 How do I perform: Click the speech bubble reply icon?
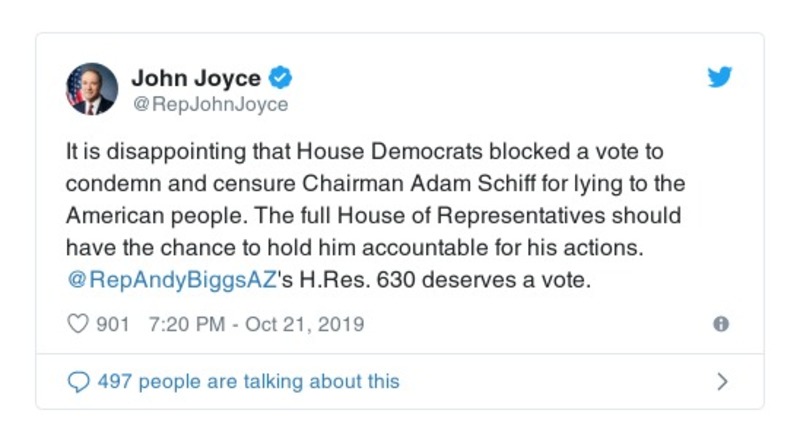coord(77,381)
